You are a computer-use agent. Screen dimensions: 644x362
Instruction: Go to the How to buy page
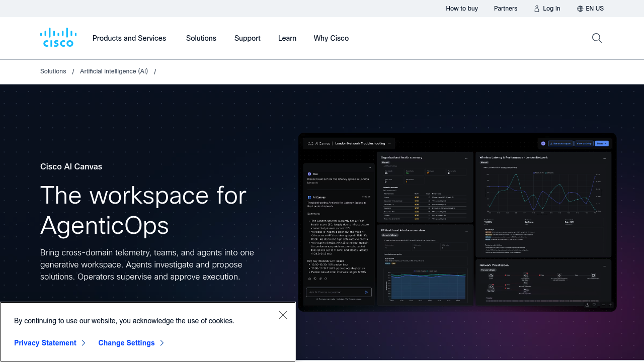462,9
